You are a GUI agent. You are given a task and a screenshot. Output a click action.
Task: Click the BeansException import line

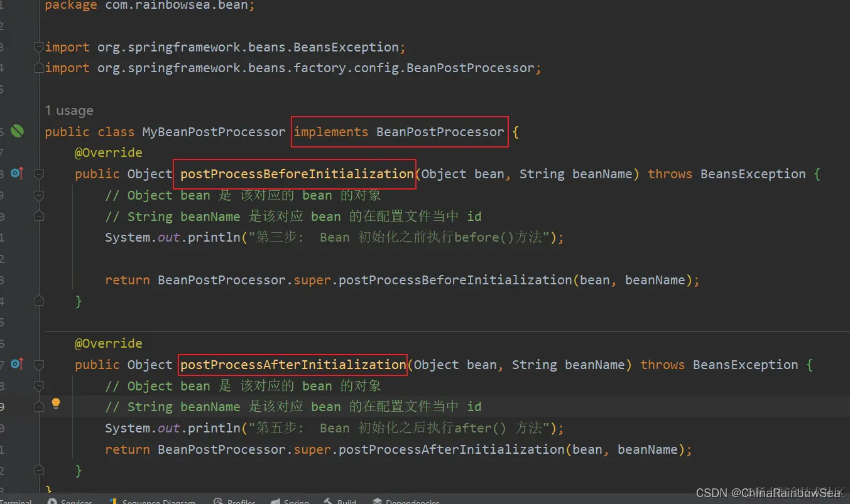[x=226, y=47]
